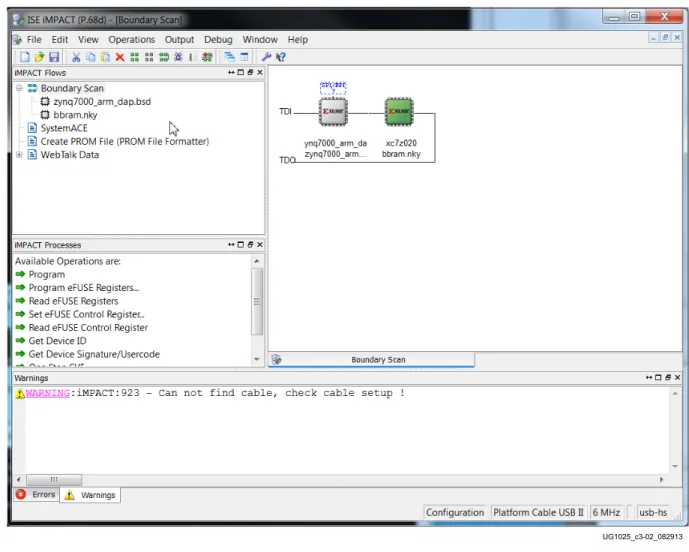Click the Processes panel scroll-up arrow

point(257,261)
